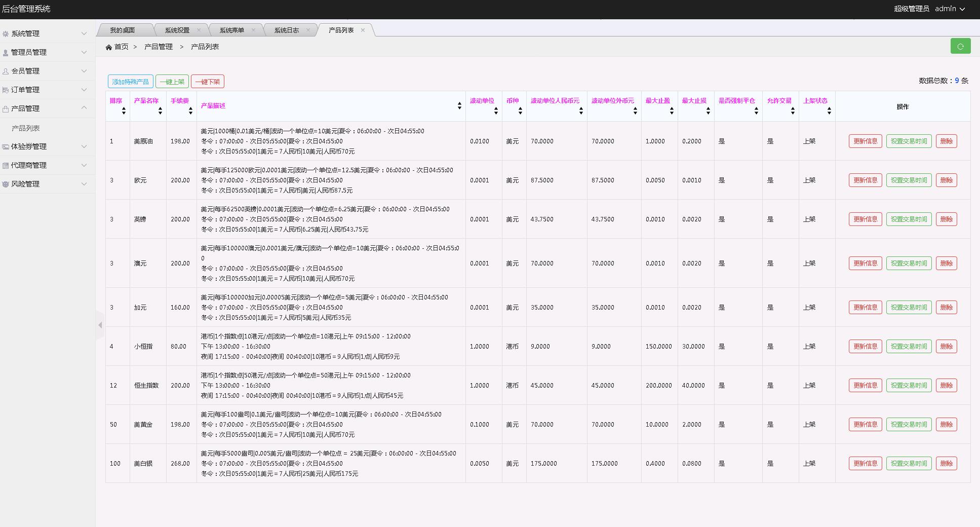Sort table by 允许交易 column arrows
The height and width of the screenshot is (527, 980).
[793, 111]
